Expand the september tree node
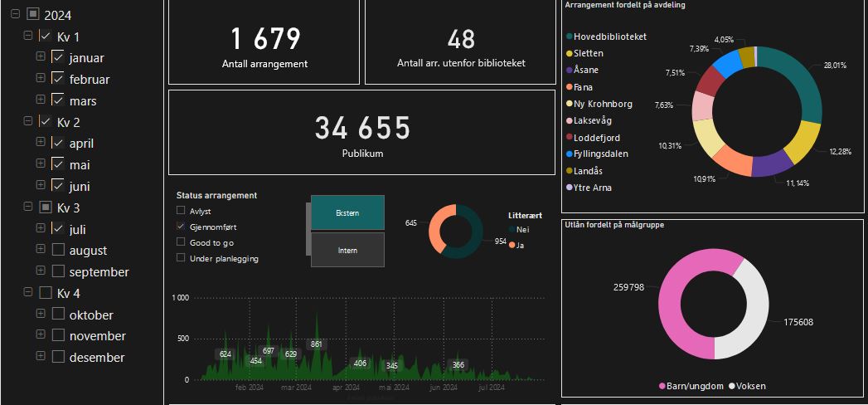 point(41,271)
